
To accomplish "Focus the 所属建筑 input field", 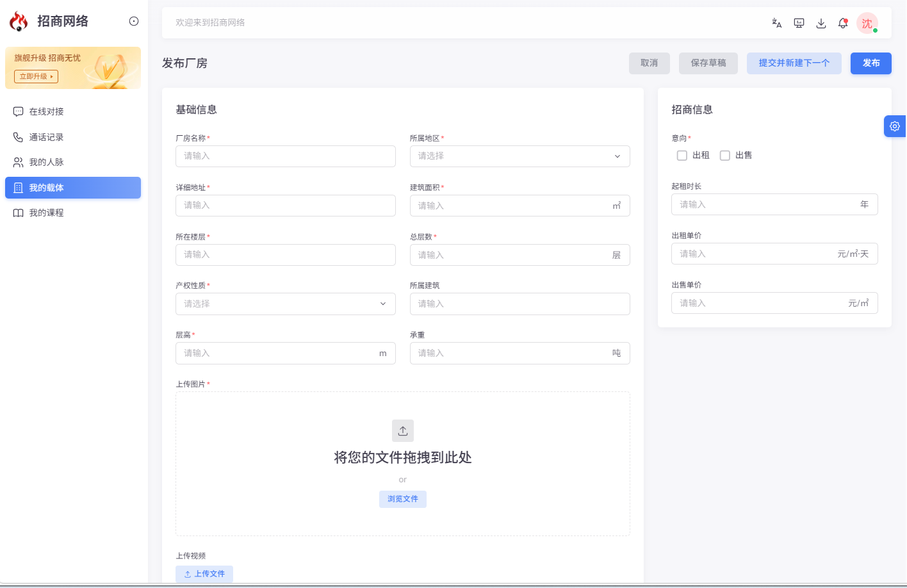I will 520,304.
